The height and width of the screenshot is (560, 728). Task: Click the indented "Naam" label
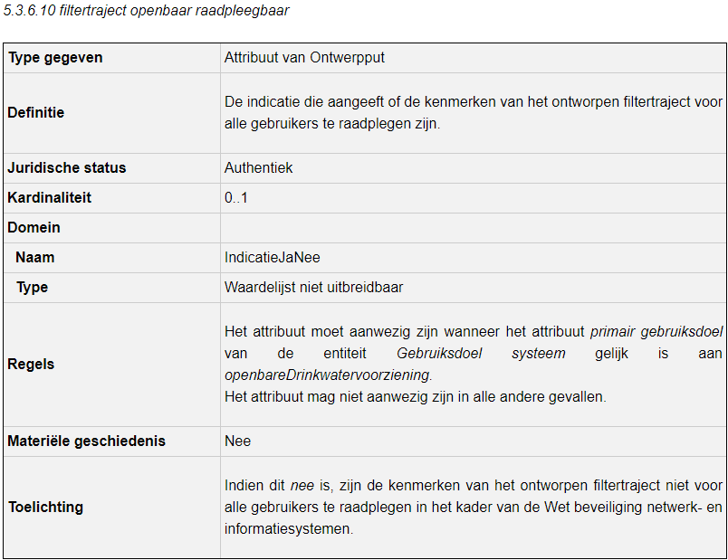click(34, 258)
